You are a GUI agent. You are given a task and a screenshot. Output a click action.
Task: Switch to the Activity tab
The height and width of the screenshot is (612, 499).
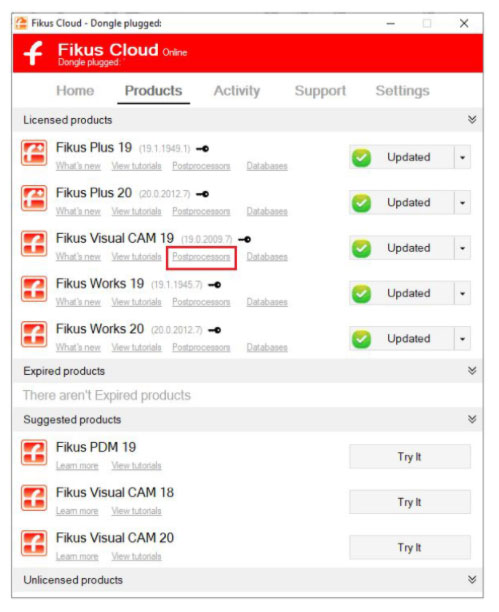pyautogui.click(x=237, y=91)
